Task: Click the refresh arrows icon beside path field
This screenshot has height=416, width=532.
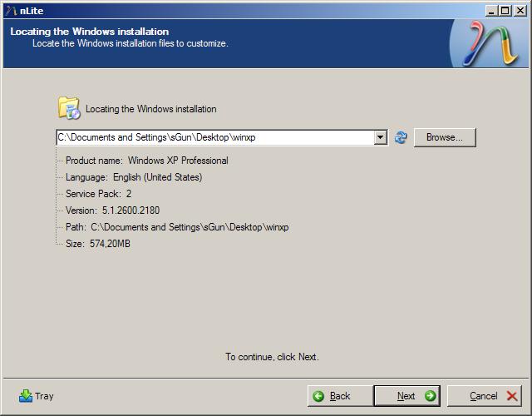Action: pyautogui.click(x=401, y=137)
